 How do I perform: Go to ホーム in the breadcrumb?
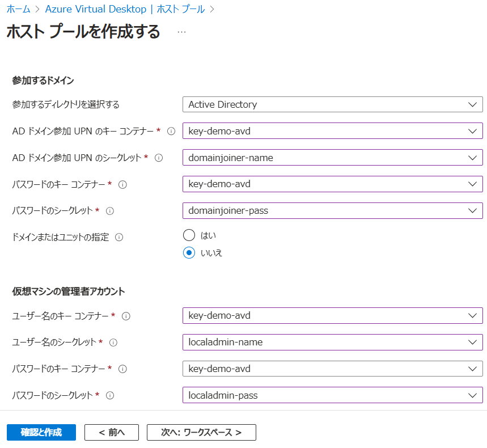(x=18, y=9)
